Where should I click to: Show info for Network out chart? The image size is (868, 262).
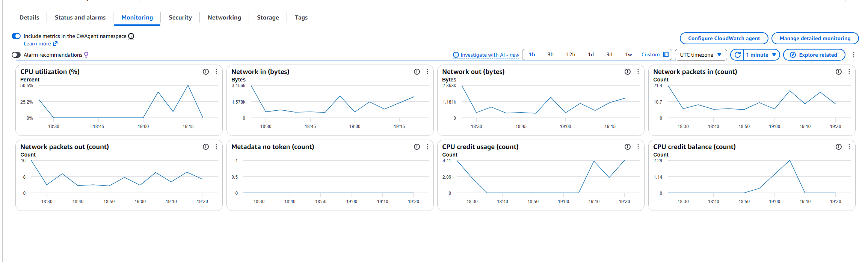628,72
